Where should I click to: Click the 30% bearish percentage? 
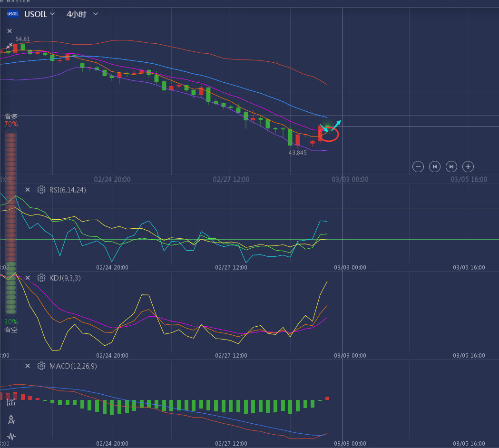11,322
